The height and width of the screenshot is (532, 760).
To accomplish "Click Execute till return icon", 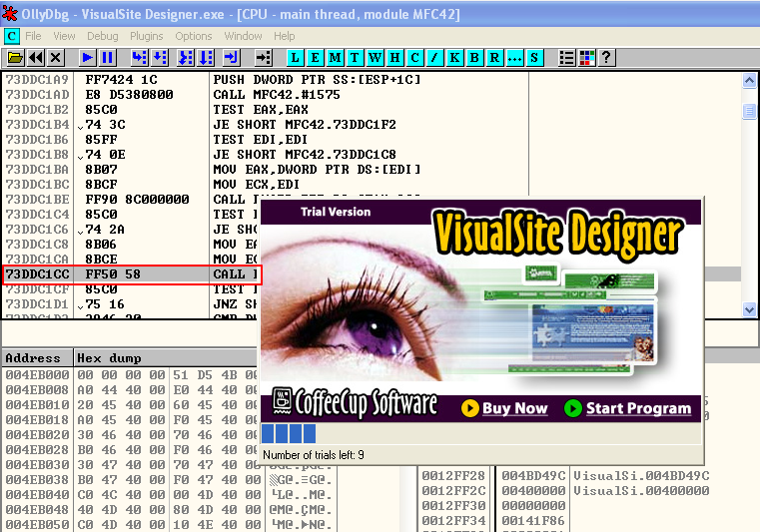I will click(x=232, y=58).
